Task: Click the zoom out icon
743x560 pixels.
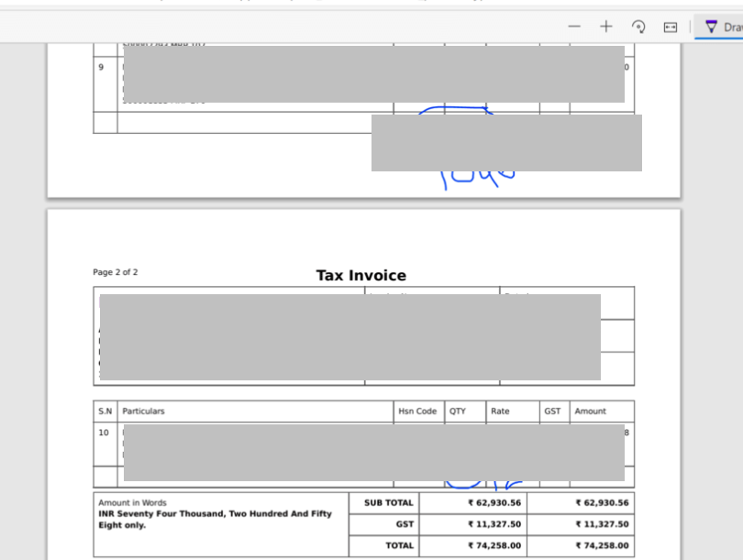Action: [x=574, y=26]
